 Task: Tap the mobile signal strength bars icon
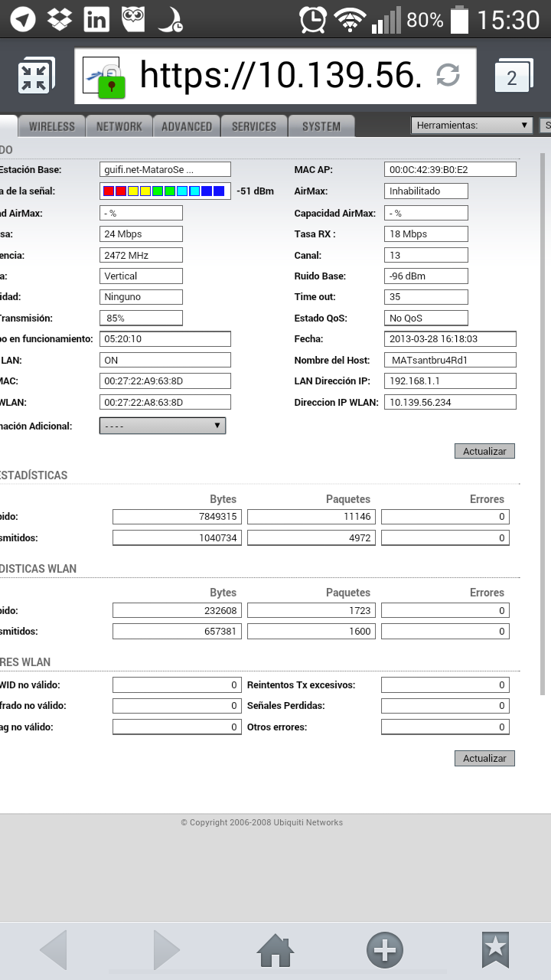coord(386,20)
